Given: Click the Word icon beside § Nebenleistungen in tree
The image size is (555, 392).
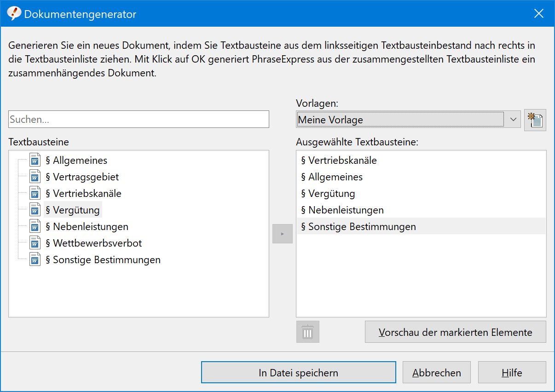Looking at the screenshot, I should pyautogui.click(x=35, y=226).
